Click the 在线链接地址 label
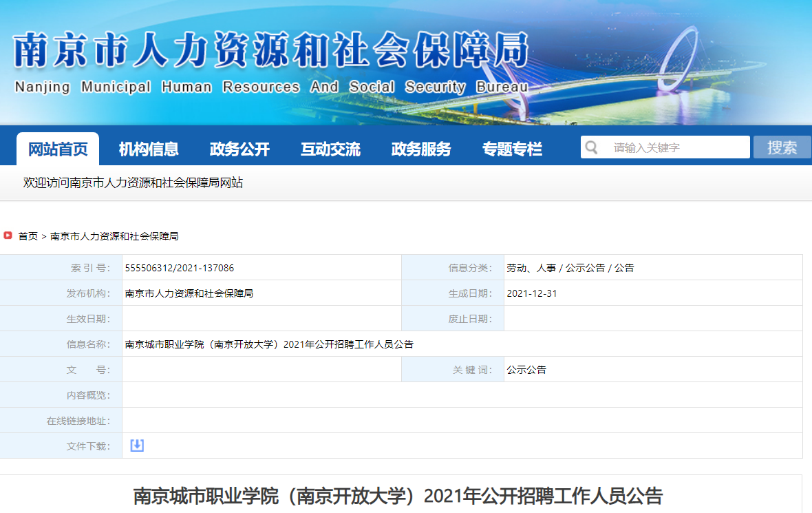812x513 pixels. [78, 421]
